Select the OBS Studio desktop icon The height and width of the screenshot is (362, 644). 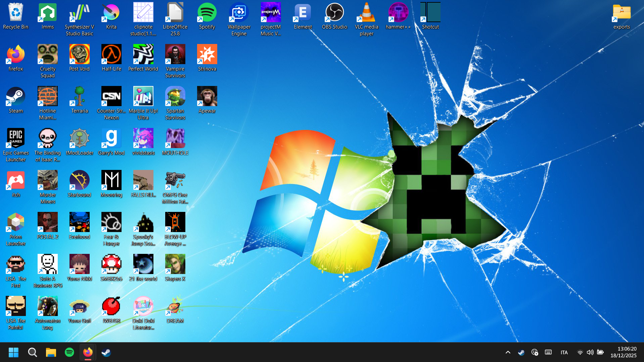(334, 16)
